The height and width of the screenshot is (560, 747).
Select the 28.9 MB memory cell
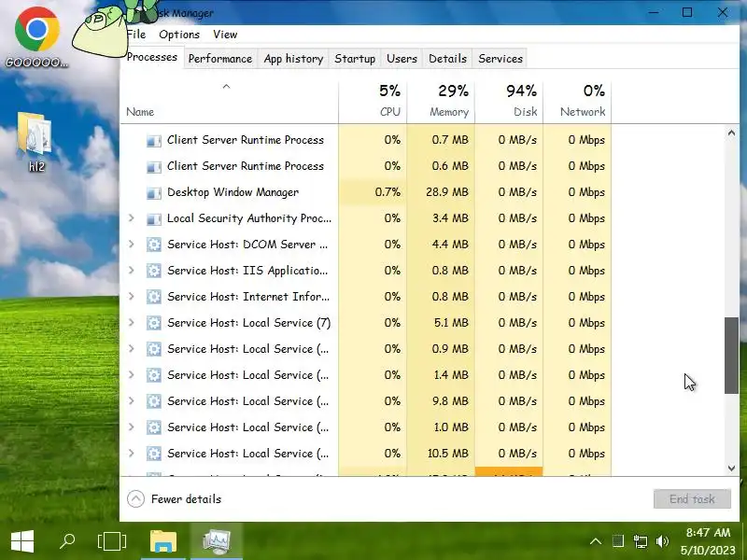[441, 192]
